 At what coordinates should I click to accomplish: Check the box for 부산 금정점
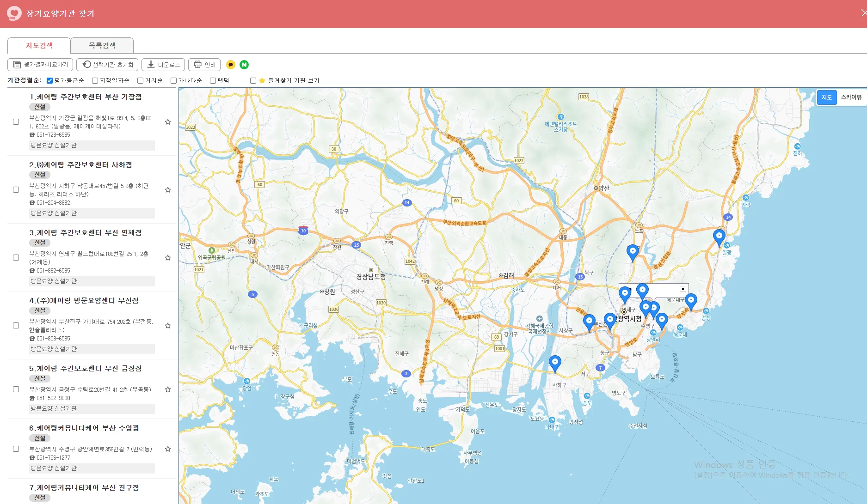[x=16, y=389]
